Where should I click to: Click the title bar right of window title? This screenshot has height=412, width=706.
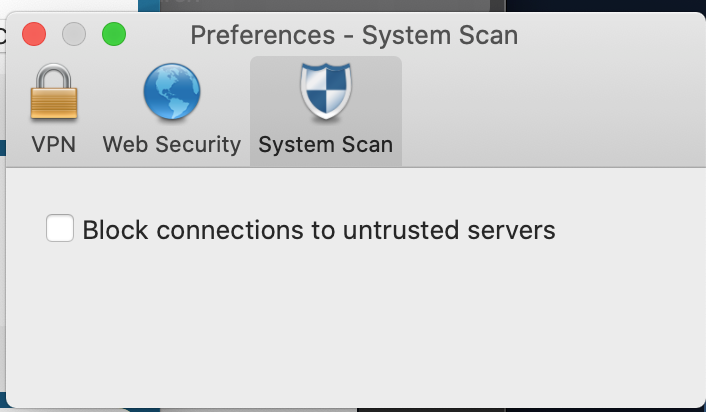(610, 35)
